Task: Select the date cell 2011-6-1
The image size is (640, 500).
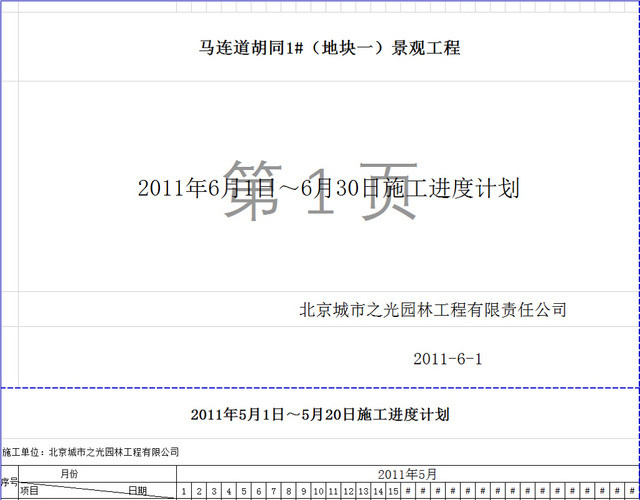Action: 447,359
